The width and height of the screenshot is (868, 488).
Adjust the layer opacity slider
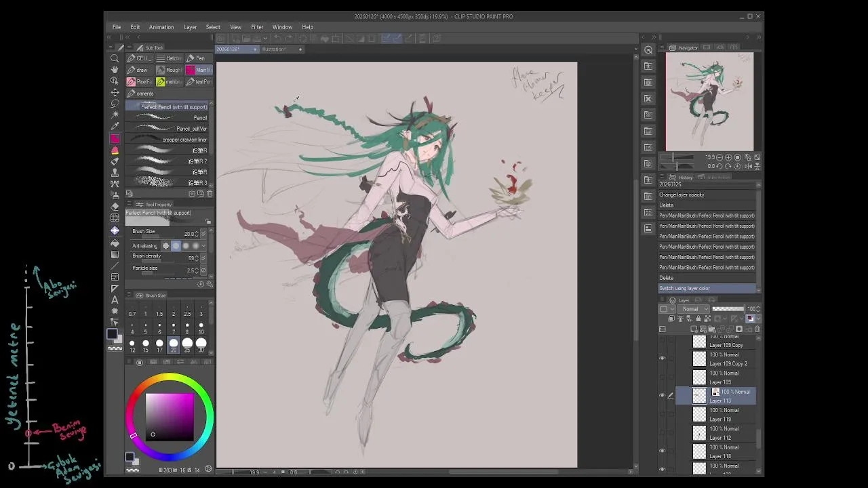point(728,309)
